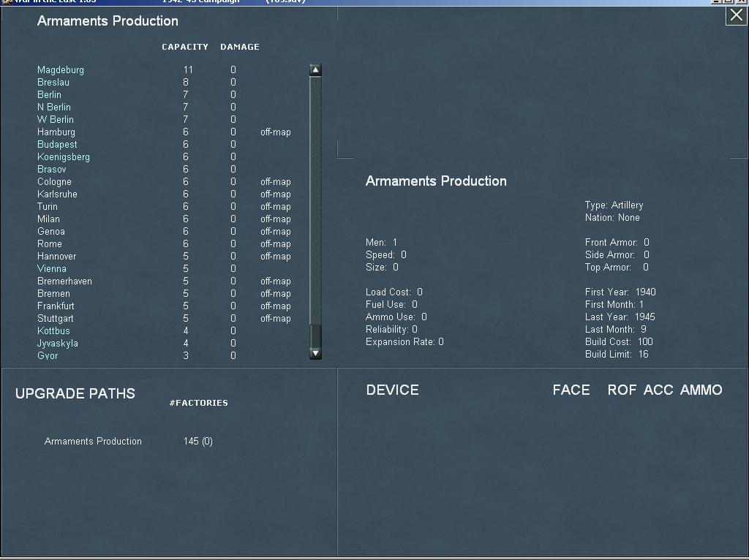Click the Turin entry
The width and height of the screenshot is (749, 560).
48,206
